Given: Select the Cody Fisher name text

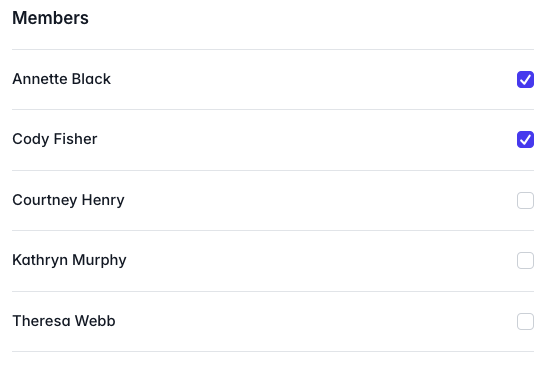Looking at the screenshot, I should click(x=55, y=139).
